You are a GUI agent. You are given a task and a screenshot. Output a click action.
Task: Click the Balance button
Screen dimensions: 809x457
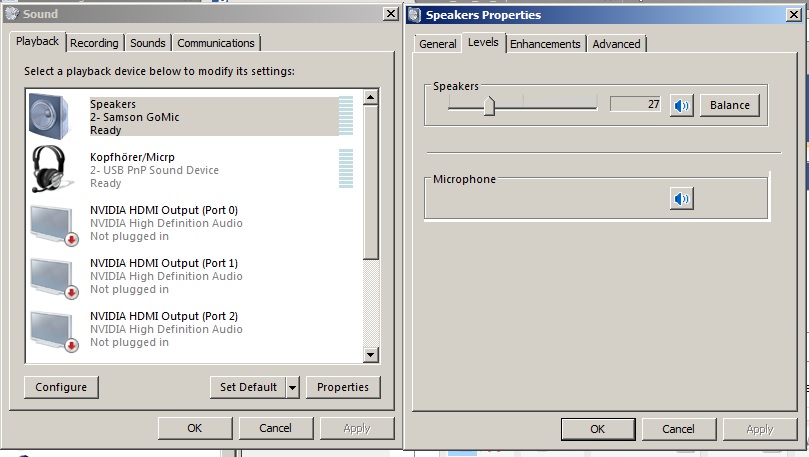pyautogui.click(x=730, y=105)
